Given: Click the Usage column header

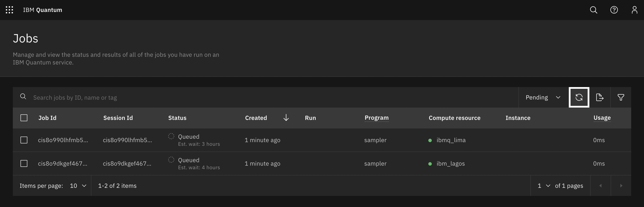Looking at the screenshot, I should click(x=602, y=118).
